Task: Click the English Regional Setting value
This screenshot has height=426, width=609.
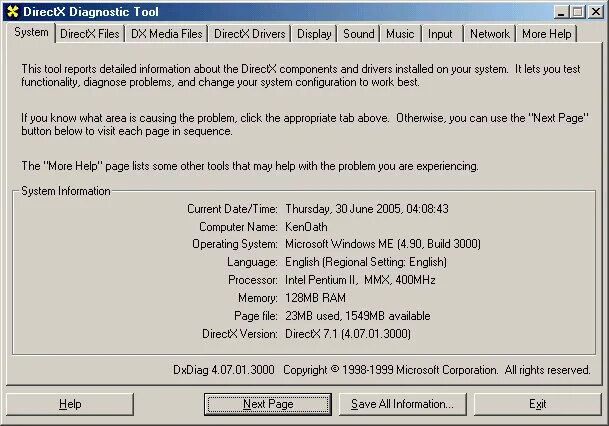Action: coord(366,262)
